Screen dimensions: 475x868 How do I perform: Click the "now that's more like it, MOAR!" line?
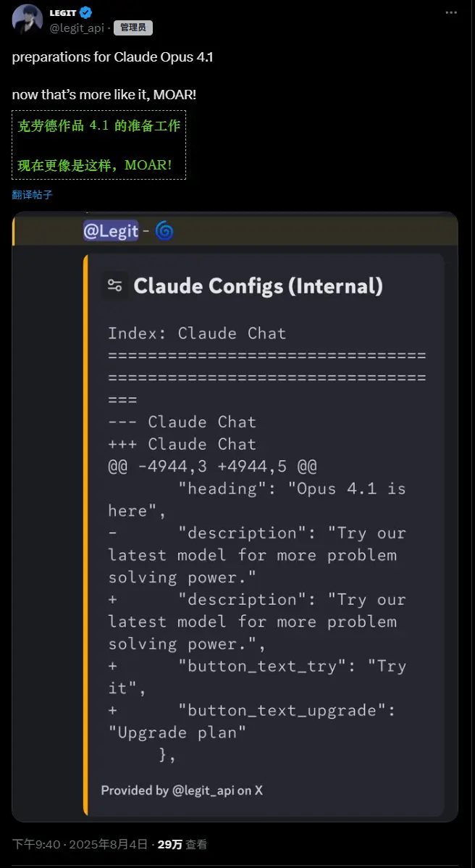click(x=104, y=95)
